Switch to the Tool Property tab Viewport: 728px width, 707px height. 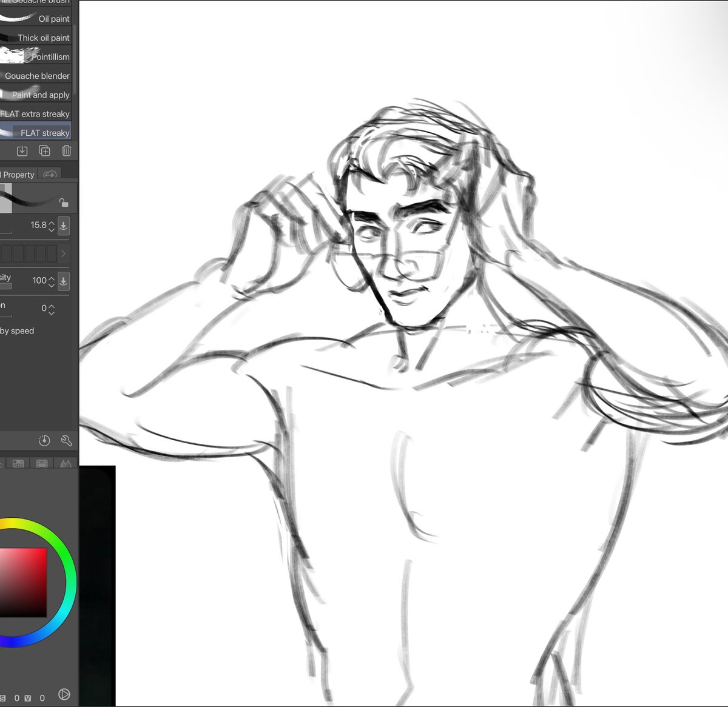[18, 175]
